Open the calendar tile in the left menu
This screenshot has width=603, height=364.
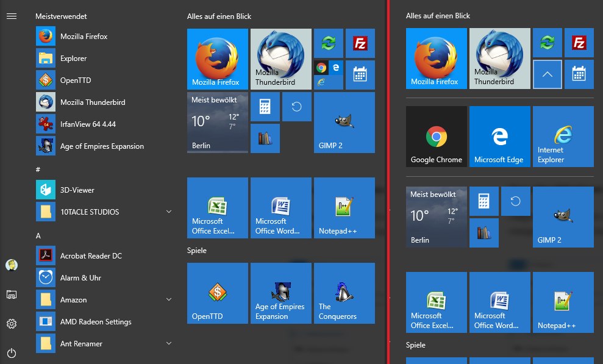point(360,75)
